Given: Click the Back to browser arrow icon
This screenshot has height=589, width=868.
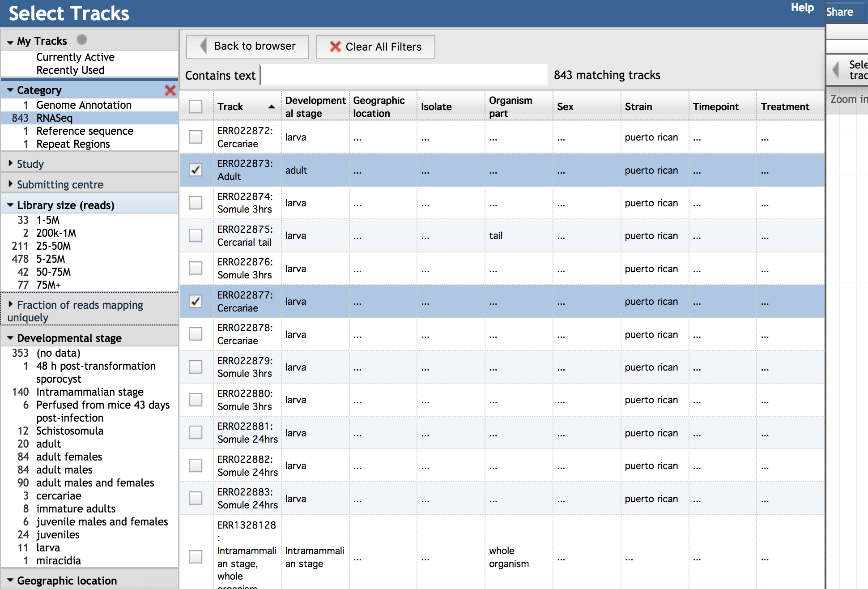Looking at the screenshot, I should pyautogui.click(x=203, y=46).
